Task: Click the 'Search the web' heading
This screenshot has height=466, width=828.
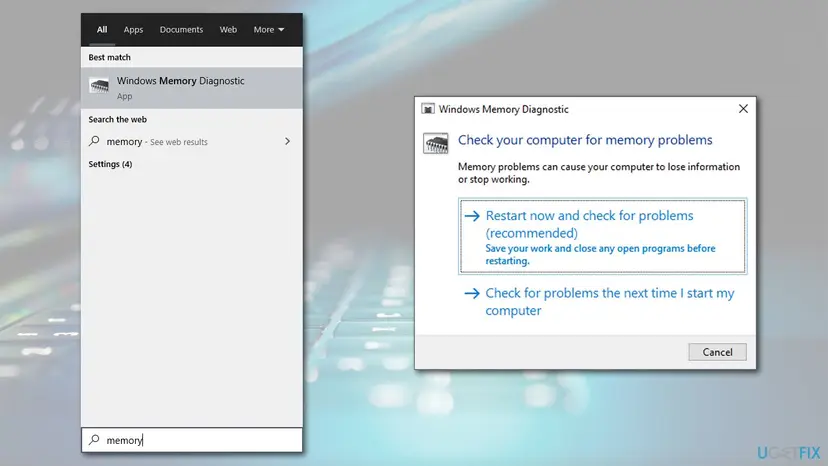Action: click(x=118, y=119)
